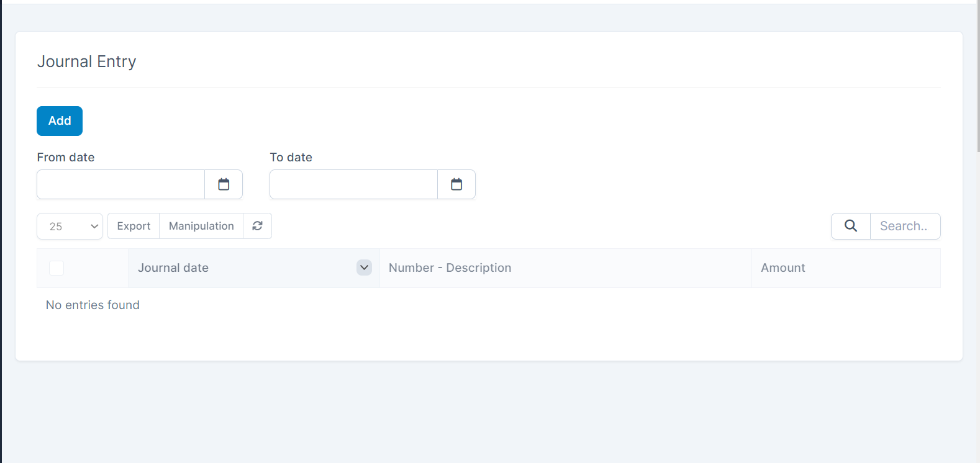Open the Export menu

(x=134, y=226)
